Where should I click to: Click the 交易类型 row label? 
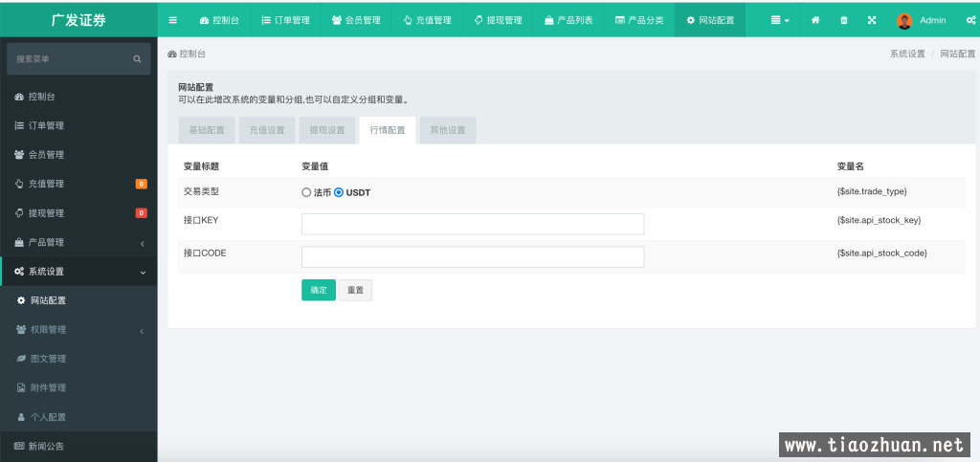(x=201, y=191)
